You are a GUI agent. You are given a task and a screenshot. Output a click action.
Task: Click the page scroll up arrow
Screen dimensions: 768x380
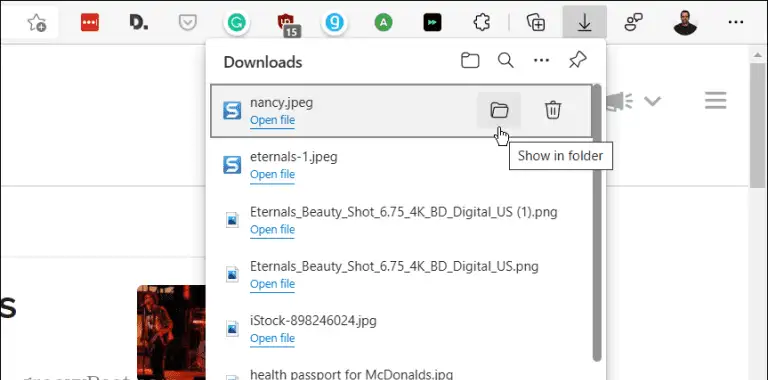[757, 55]
